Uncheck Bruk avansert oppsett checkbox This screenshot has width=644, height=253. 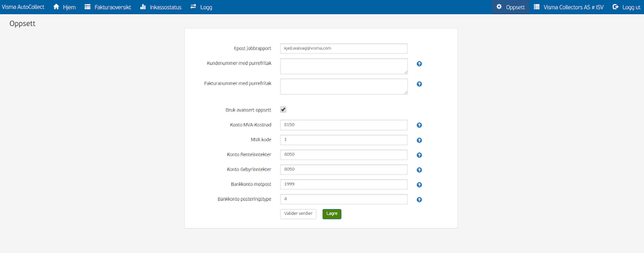283,109
